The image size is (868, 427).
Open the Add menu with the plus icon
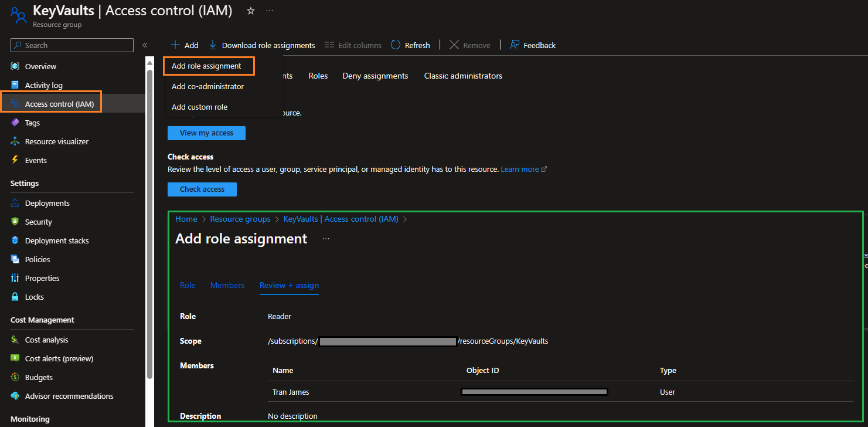pyautogui.click(x=175, y=45)
